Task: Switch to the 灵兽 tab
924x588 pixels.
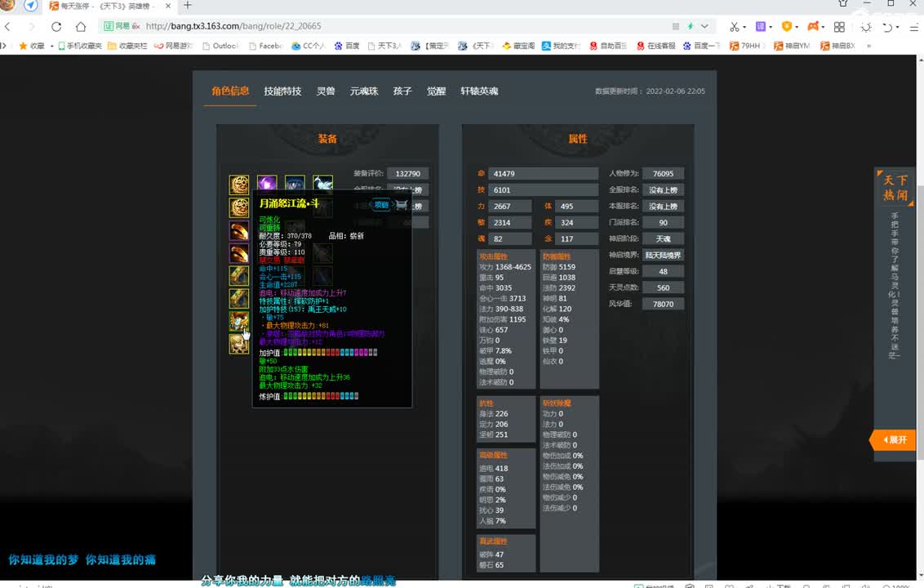Action: point(326,91)
